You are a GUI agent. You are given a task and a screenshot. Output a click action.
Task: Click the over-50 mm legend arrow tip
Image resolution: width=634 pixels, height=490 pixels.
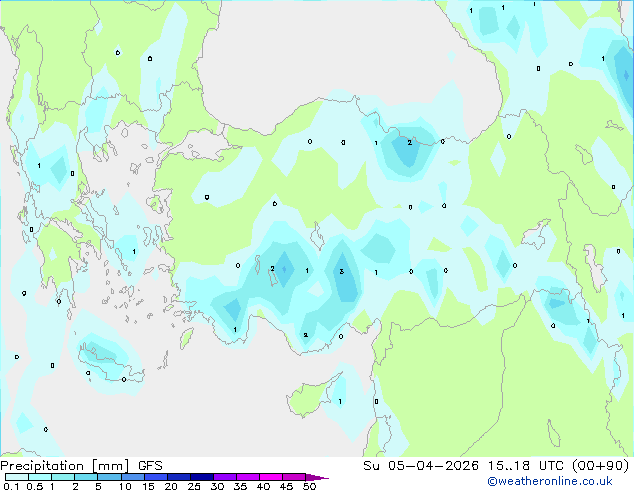pyautogui.click(x=317, y=477)
